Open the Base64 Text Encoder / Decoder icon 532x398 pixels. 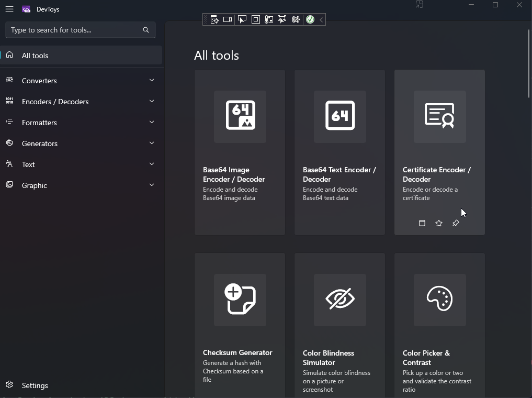click(340, 115)
